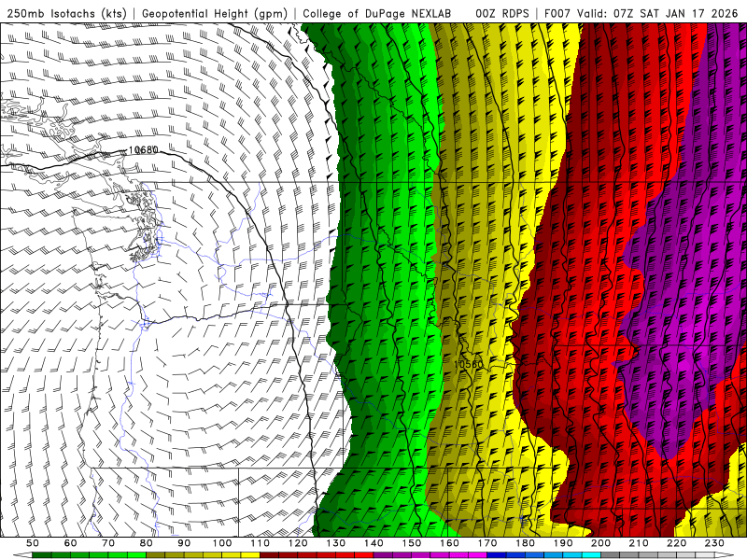Click the 170 value on the color scale
This screenshot has height=560, width=747.
click(487, 543)
